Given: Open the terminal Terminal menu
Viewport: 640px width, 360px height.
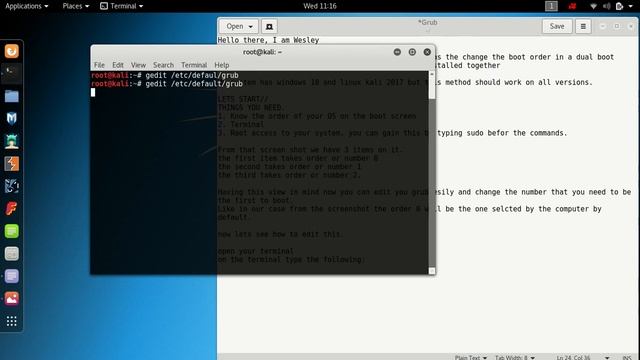Looking at the screenshot, I should pyautogui.click(x=194, y=65).
